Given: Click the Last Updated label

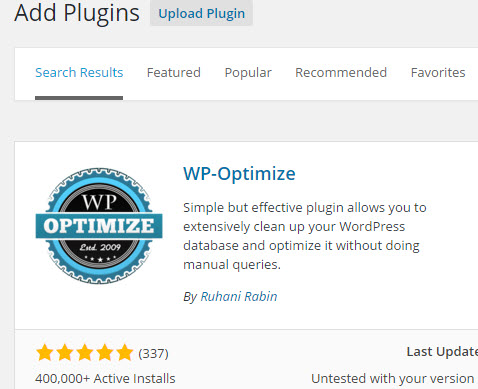Looking at the screenshot, I should (442, 352).
